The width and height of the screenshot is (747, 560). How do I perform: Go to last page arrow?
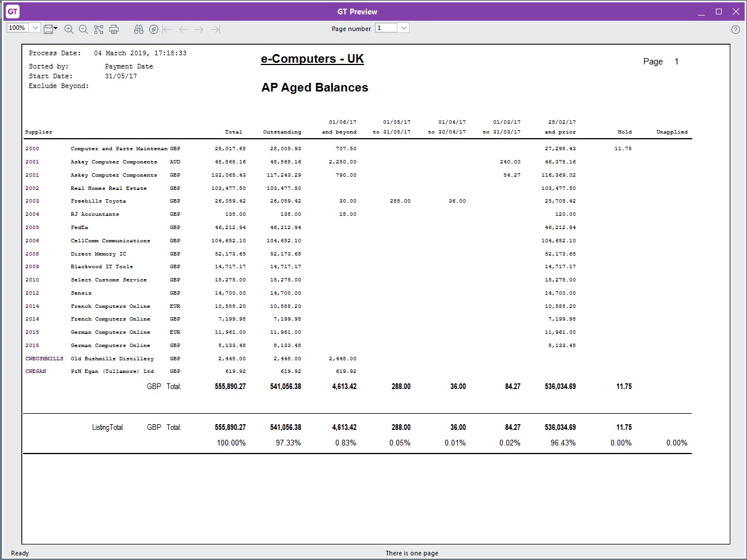point(215,29)
